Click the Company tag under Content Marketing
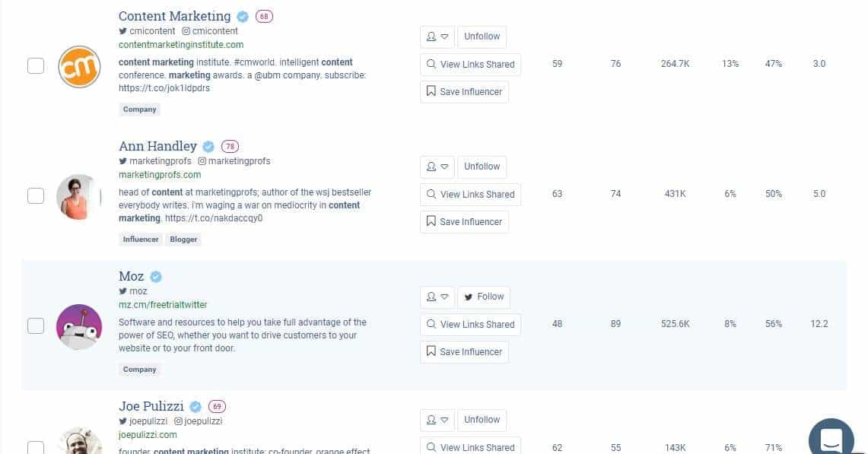The width and height of the screenshot is (868, 454). point(139,110)
